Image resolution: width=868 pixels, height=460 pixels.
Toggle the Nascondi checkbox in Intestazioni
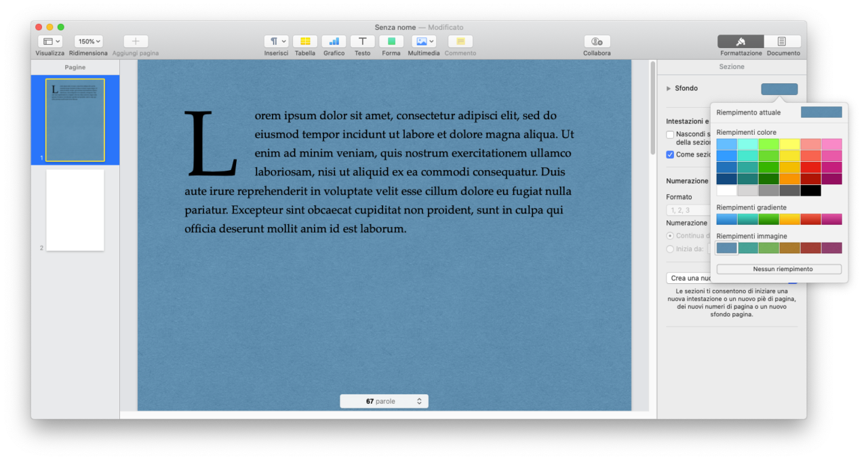point(670,134)
